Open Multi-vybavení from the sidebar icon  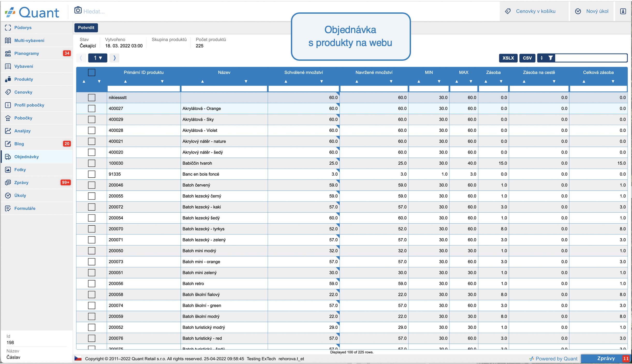point(8,41)
